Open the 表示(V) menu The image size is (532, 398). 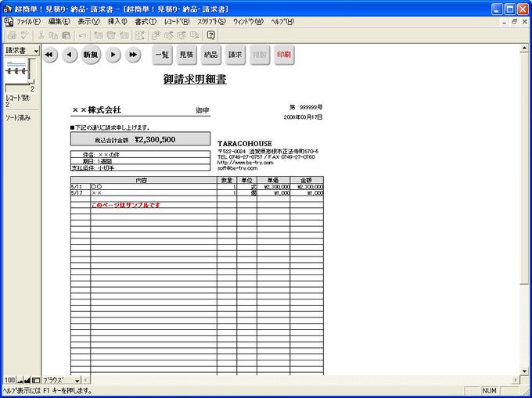(89, 22)
